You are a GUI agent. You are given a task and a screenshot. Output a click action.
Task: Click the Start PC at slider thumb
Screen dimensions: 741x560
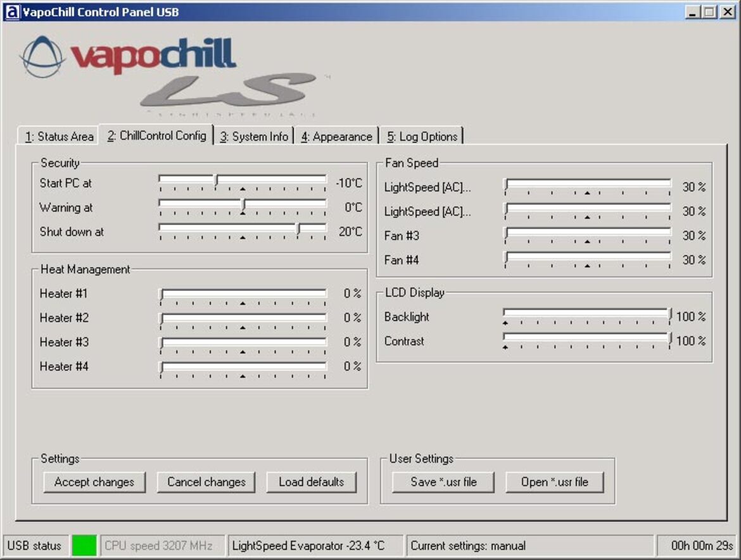pyautogui.click(x=217, y=181)
